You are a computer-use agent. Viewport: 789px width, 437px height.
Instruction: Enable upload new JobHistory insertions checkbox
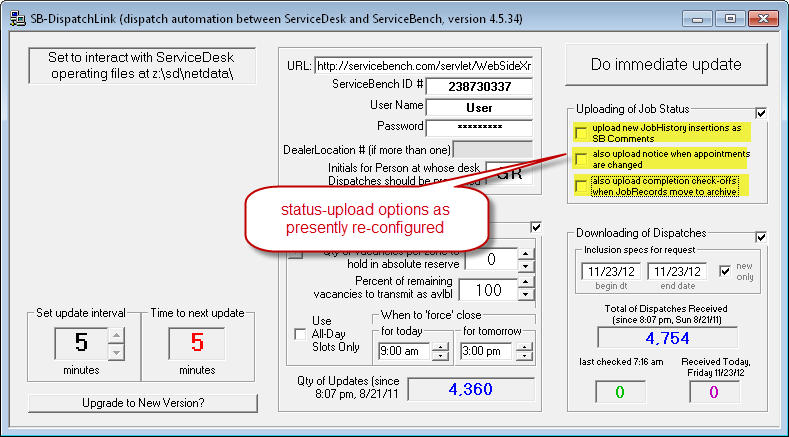[580, 132]
